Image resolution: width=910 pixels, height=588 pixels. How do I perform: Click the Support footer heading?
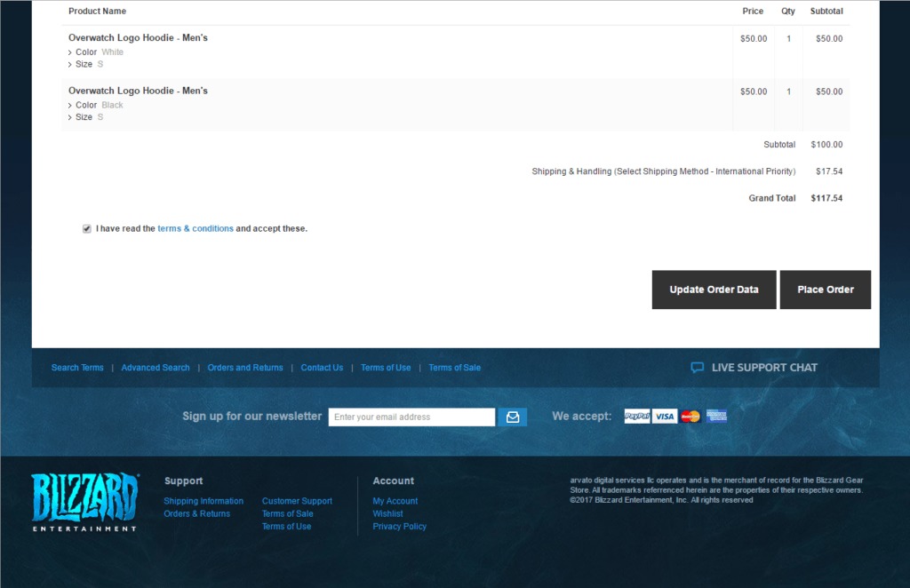click(183, 481)
